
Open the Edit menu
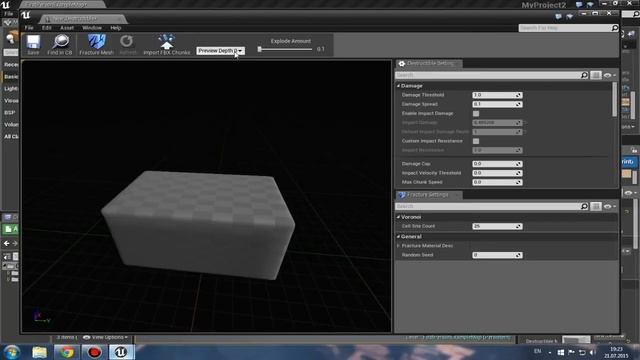point(47,28)
